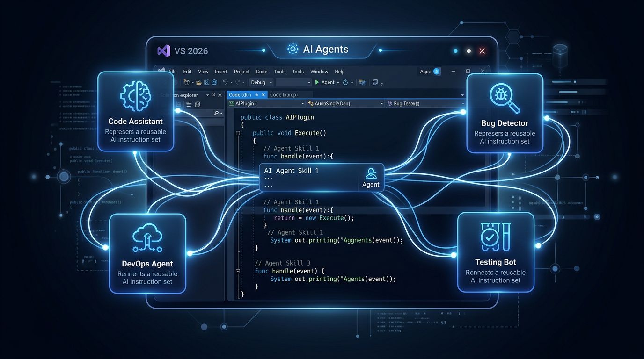Click the copy windows toolbar icon
The width and height of the screenshot is (644, 359).
point(375,82)
